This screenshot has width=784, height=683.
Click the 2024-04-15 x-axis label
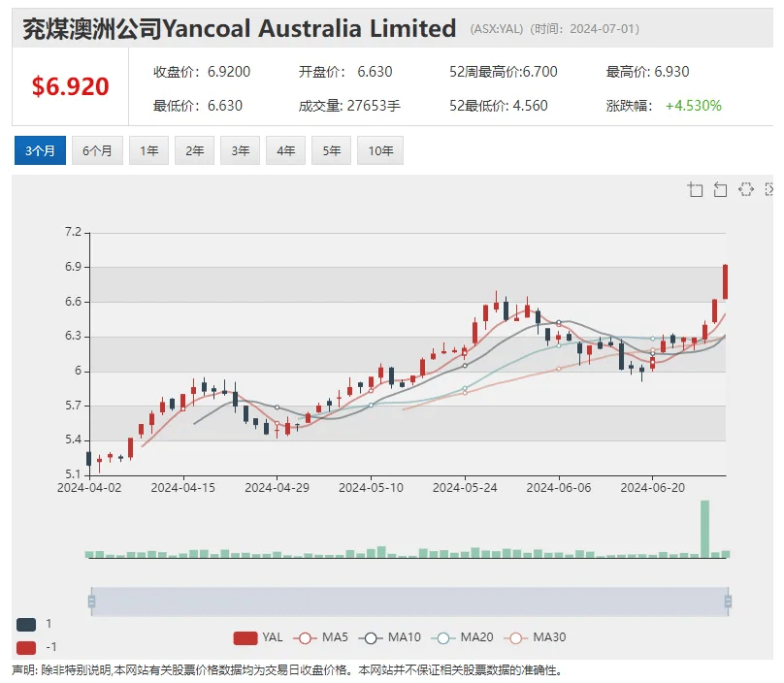click(183, 488)
